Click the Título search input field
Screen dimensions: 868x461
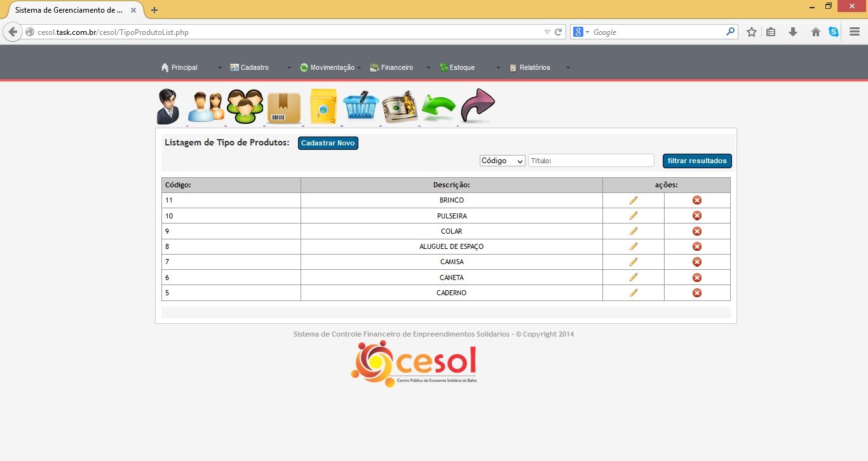[591, 161]
